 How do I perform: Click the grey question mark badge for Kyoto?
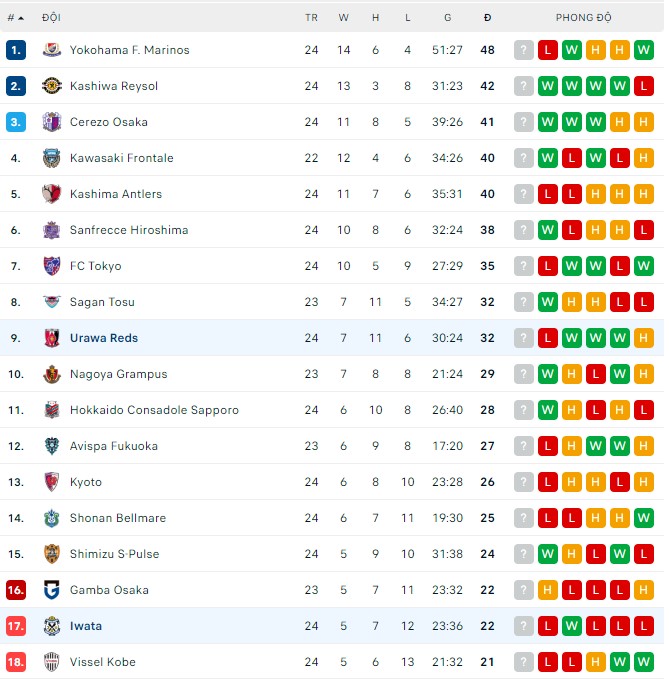(x=523, y=482)
